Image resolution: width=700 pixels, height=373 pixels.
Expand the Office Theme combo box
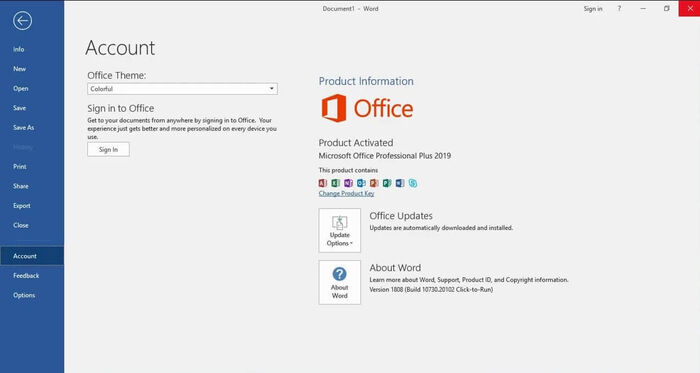(x=182, y=89)
